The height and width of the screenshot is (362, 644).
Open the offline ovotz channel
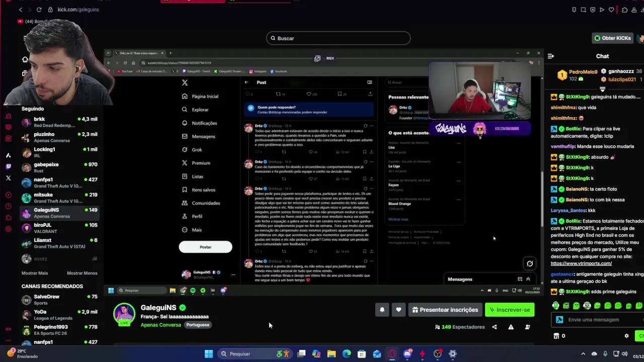pos(60,258)
